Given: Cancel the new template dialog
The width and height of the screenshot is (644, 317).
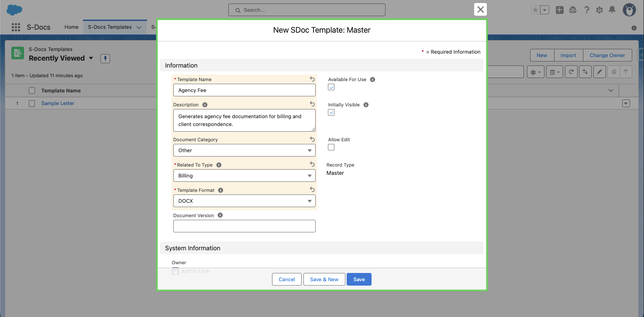Looking at the screenshot, I should point(287,280).
